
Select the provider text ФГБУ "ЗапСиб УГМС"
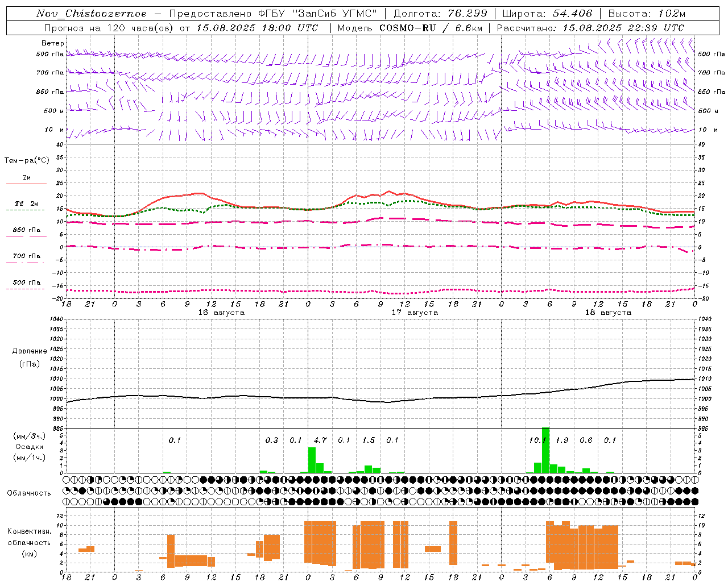click(318, 14)
